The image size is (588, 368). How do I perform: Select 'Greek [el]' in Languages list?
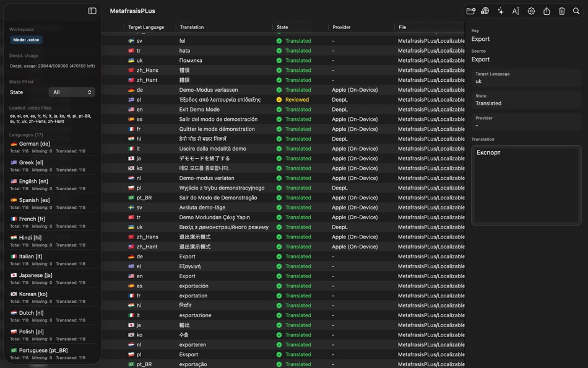(x=53, y=165)
